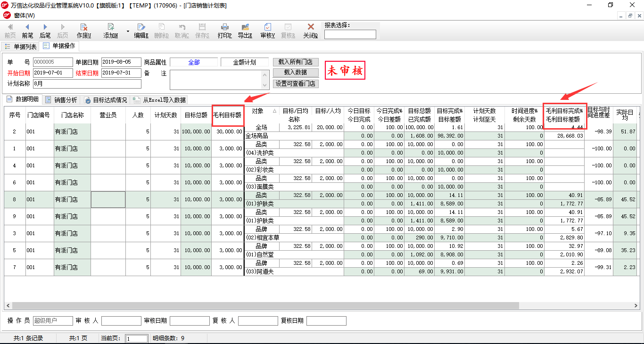Open the 窗体(W) menu
This screenshot has width=644, height=344.
(x=24, y=15)
